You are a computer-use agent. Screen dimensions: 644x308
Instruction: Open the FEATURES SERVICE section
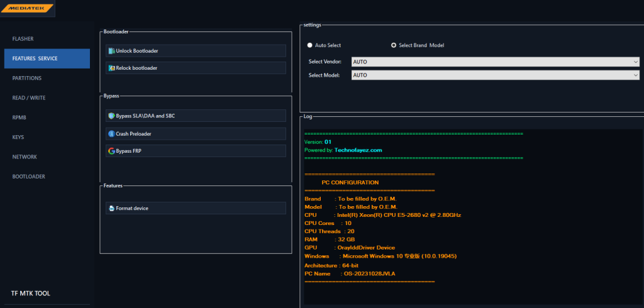point(47,58)
